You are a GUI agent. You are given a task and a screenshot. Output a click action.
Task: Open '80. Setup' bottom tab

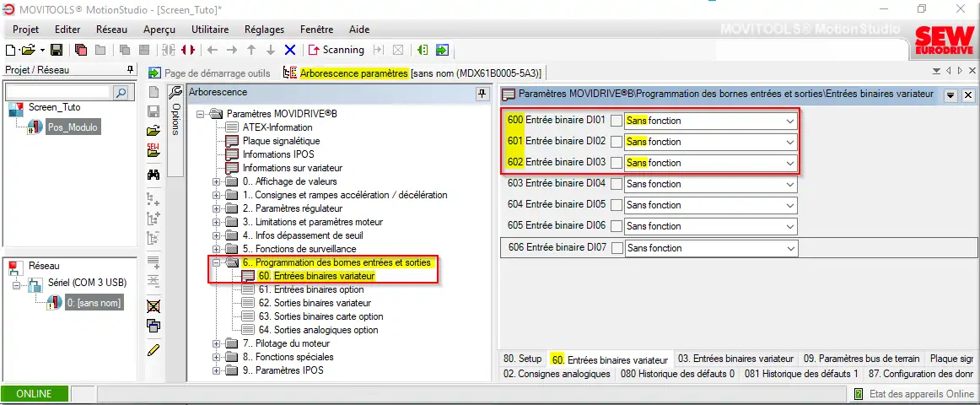tap(523, 359)
